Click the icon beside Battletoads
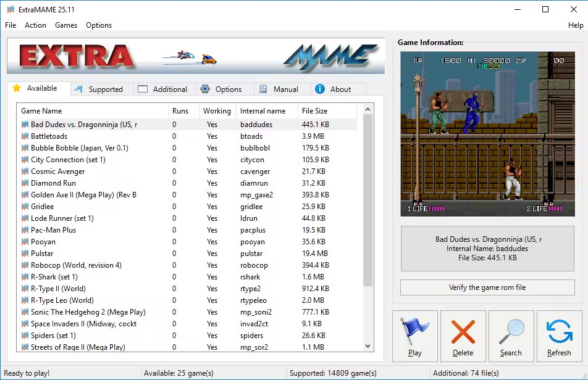This screenshot has height=380, width=588. 25,136
